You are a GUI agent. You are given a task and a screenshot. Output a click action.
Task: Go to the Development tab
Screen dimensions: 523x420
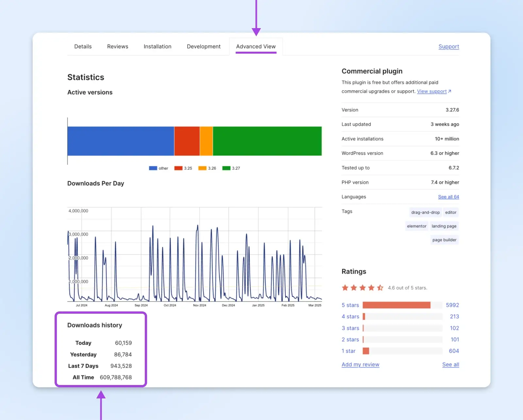(x=203, y=46)
